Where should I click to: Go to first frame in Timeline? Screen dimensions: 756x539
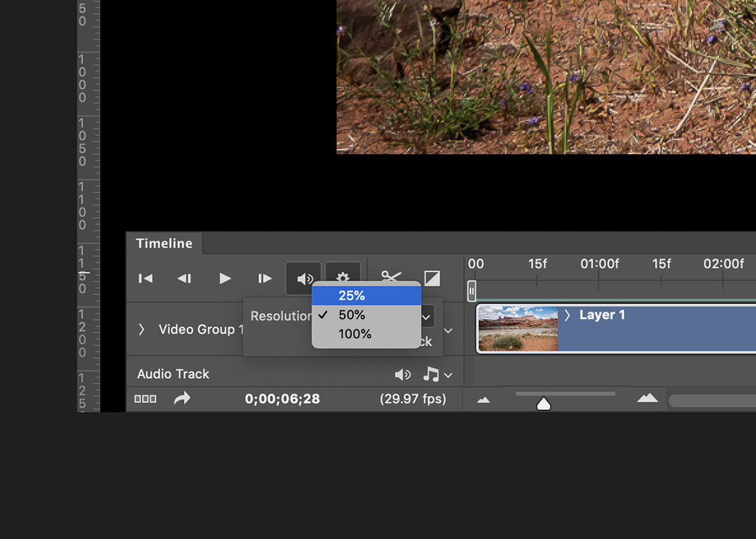(145, 278)
